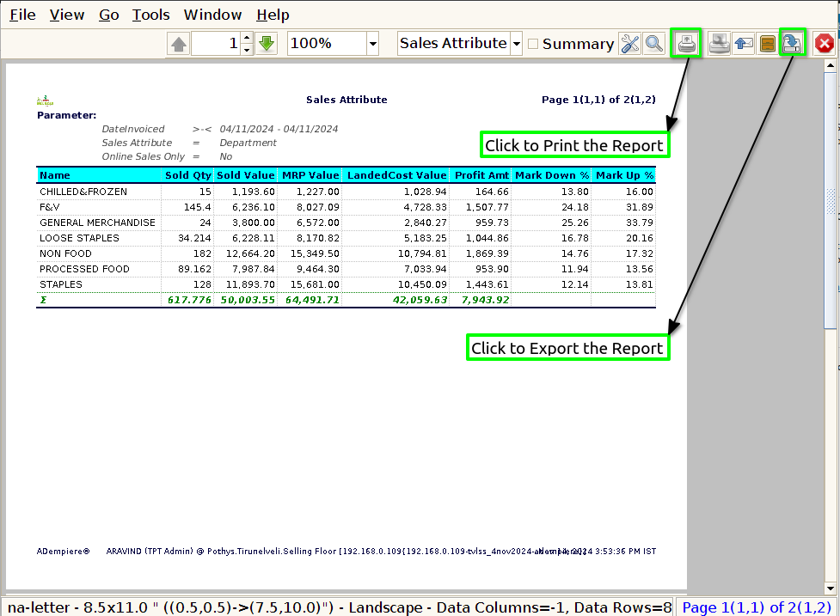The height and width of the screenshot is (616, 840).
Task: Open the Sales Attribute report dropdown
Action: [517, 44]
